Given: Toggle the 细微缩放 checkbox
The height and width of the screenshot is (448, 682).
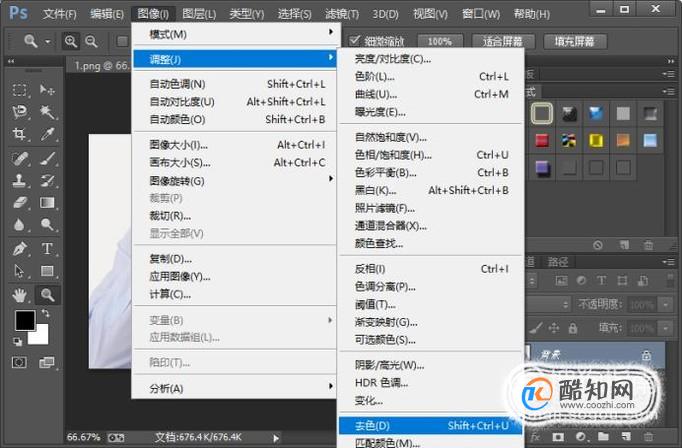Looking at the screenshot, I should click(x=355, y=40).
